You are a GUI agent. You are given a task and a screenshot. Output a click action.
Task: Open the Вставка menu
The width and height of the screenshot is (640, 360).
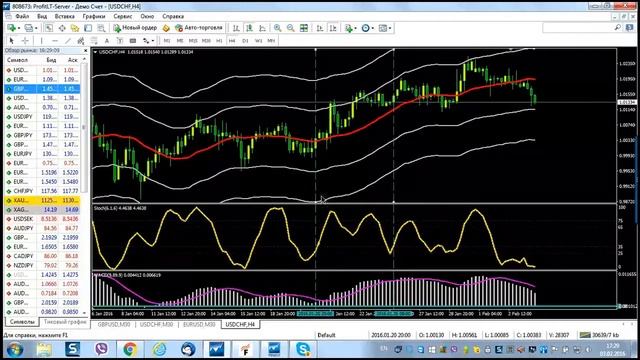64,16
